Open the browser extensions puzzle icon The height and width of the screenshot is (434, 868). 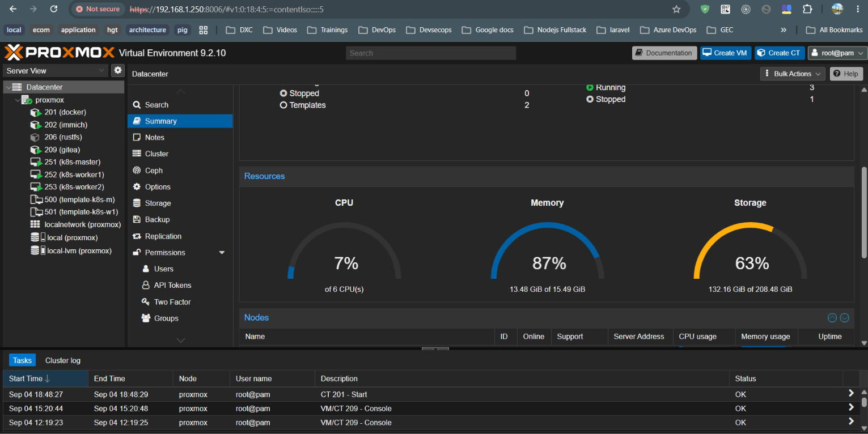click(807, 9)
